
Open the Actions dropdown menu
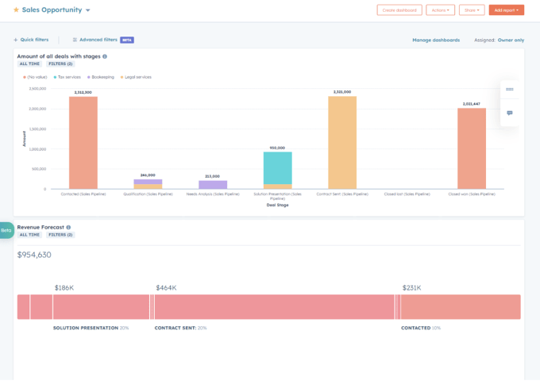440,10
